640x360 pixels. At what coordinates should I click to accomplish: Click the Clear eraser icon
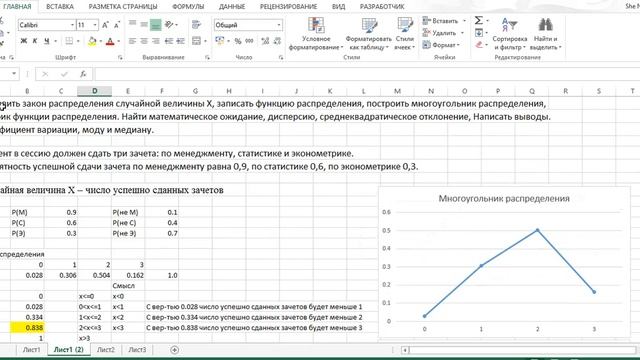[x=479, y=44]
